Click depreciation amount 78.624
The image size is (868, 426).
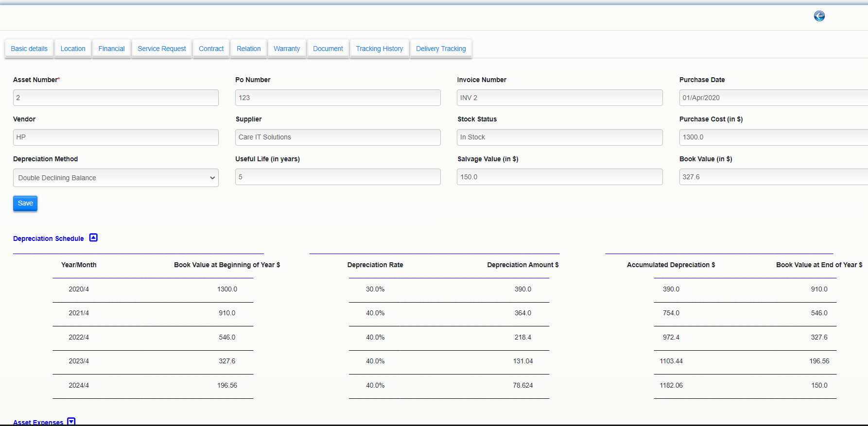523,385
